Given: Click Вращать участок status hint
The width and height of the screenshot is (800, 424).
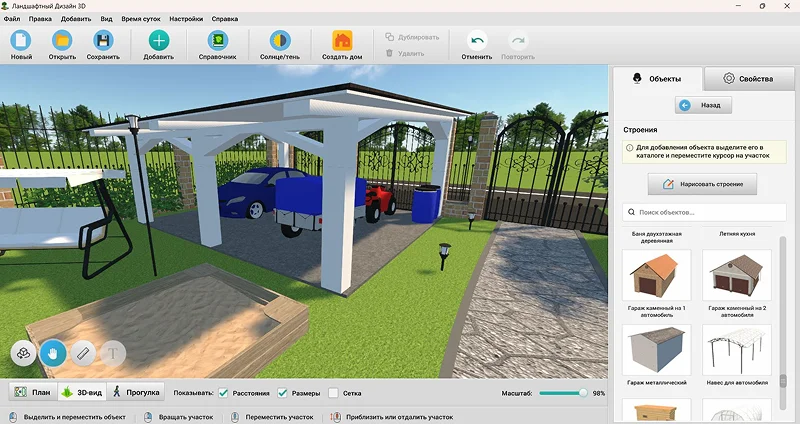Looking at the screenshot, I should point(186,417).
